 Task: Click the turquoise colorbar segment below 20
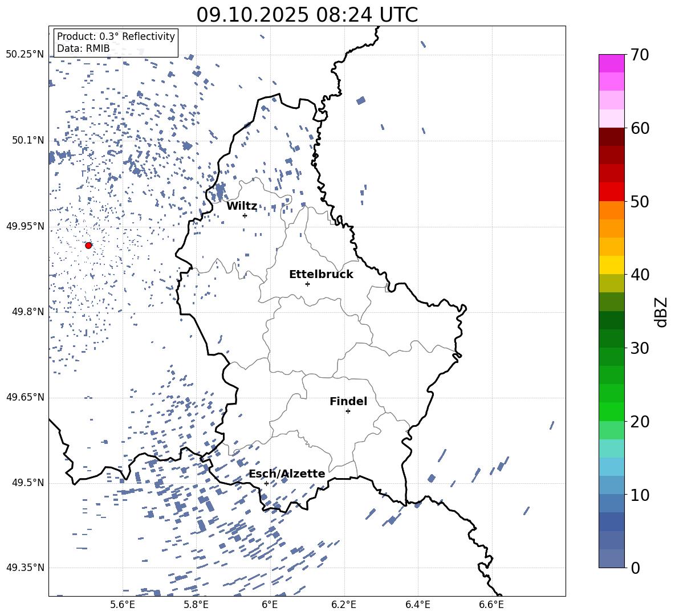click(x=611, y=448)
